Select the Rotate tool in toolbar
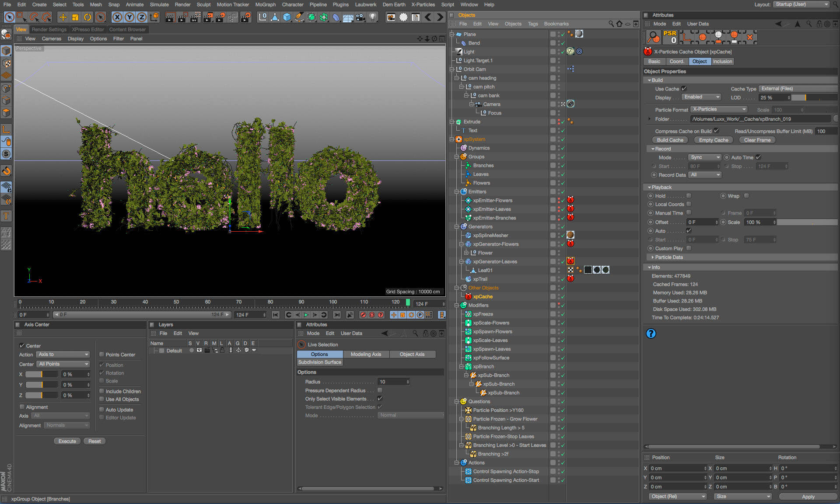 click(87, 17)
